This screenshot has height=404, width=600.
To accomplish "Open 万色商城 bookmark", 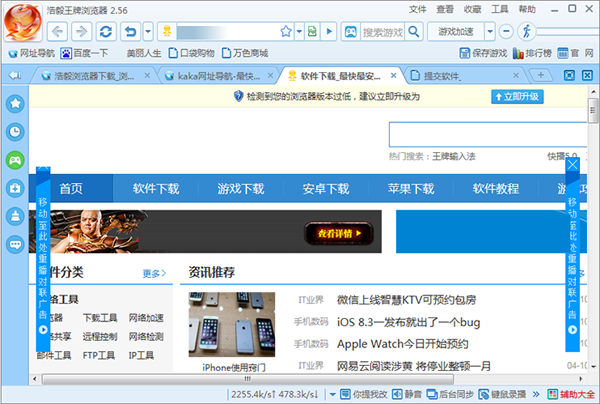I will point(245,53).
